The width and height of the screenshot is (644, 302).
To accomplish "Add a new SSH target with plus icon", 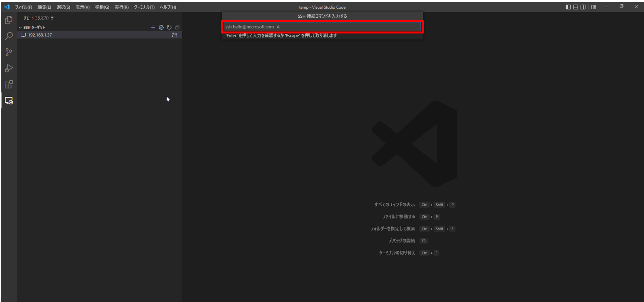I will coord(153,27).
